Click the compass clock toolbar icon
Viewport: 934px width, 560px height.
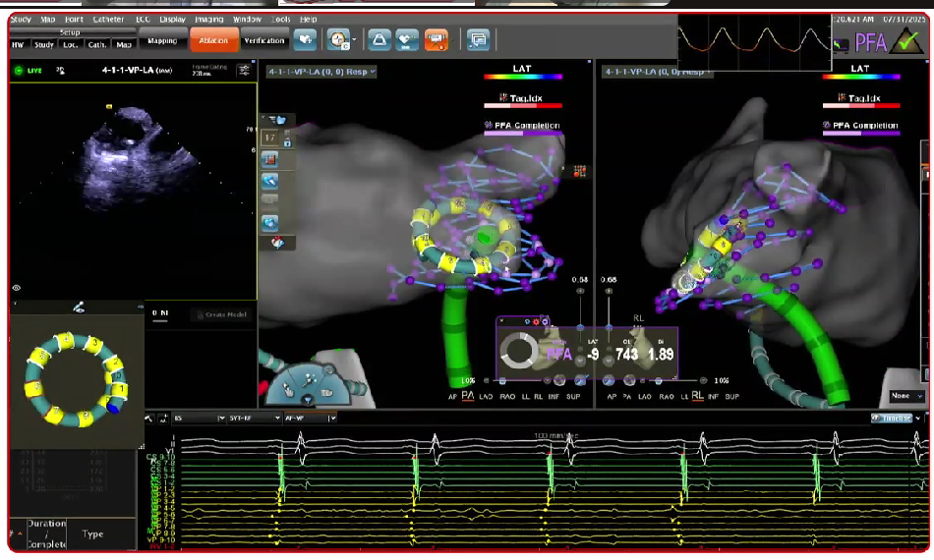[x=338, y=39]
